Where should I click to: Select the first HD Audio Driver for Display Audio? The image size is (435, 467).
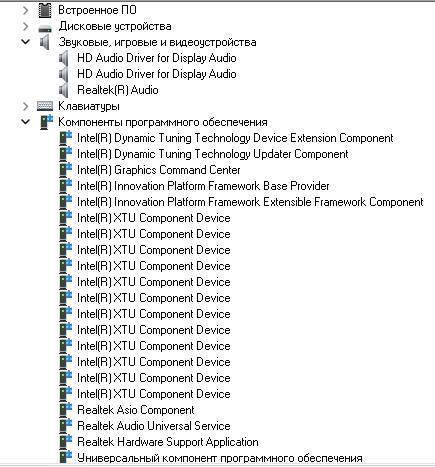point(157,58)
